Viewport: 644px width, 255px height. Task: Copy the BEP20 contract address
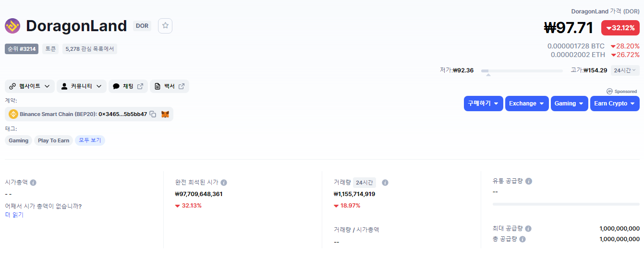coord(153,114)
